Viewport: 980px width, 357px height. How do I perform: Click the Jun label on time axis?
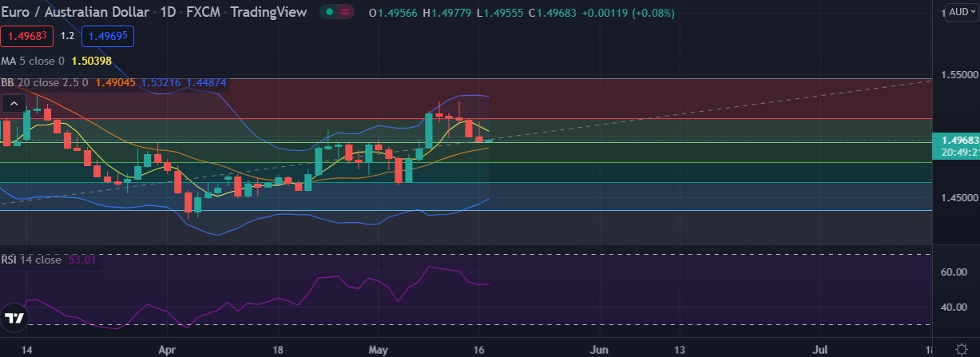tap(598, 350)
